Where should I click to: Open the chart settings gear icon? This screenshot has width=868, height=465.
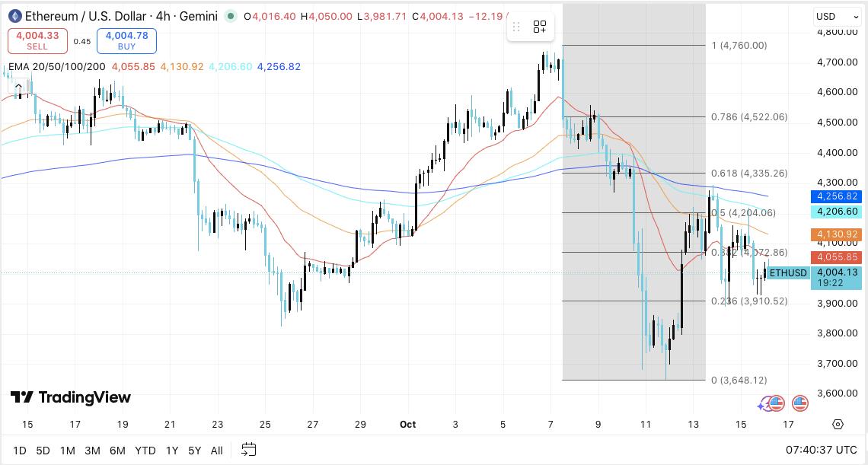click(838, 425)
